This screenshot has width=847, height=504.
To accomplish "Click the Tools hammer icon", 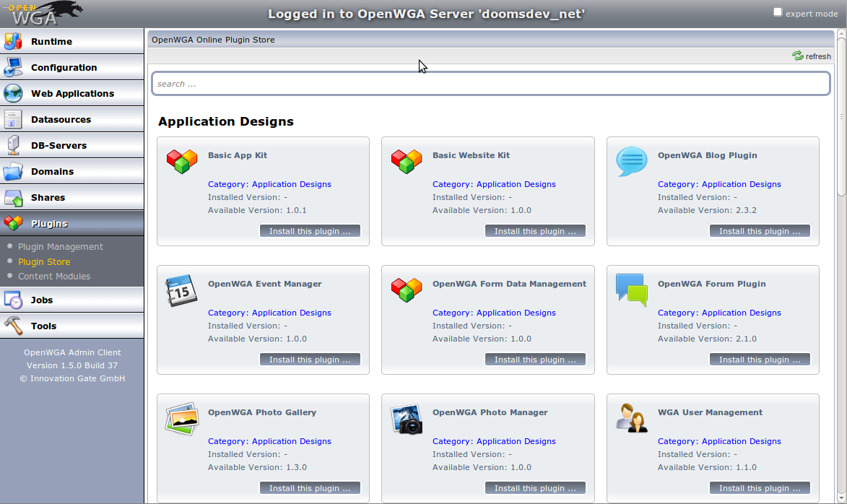I will [13, 326].
